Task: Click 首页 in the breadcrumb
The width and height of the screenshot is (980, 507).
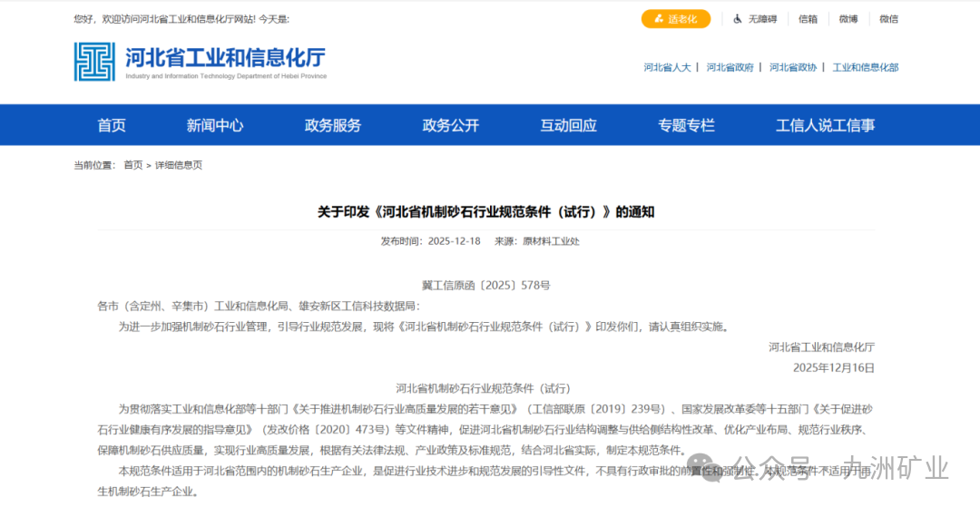Action: [133, 165]
